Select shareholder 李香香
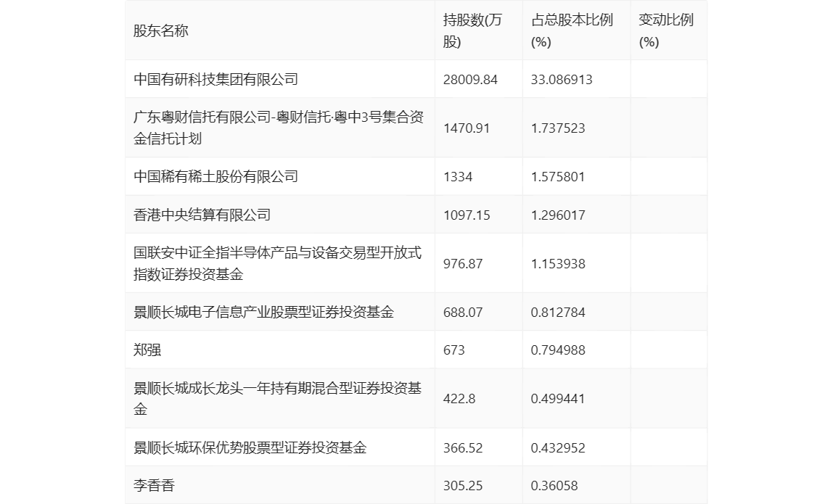This screenshot has width=833, height=504. coord(154,485)
